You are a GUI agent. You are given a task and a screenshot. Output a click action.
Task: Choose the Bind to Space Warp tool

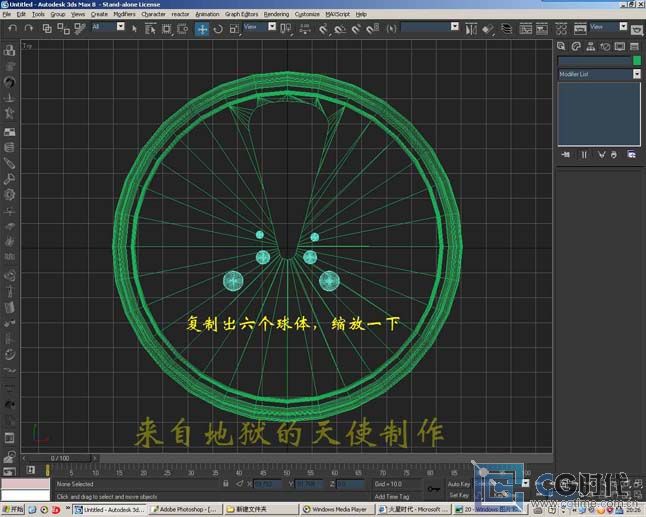point(80,28)
